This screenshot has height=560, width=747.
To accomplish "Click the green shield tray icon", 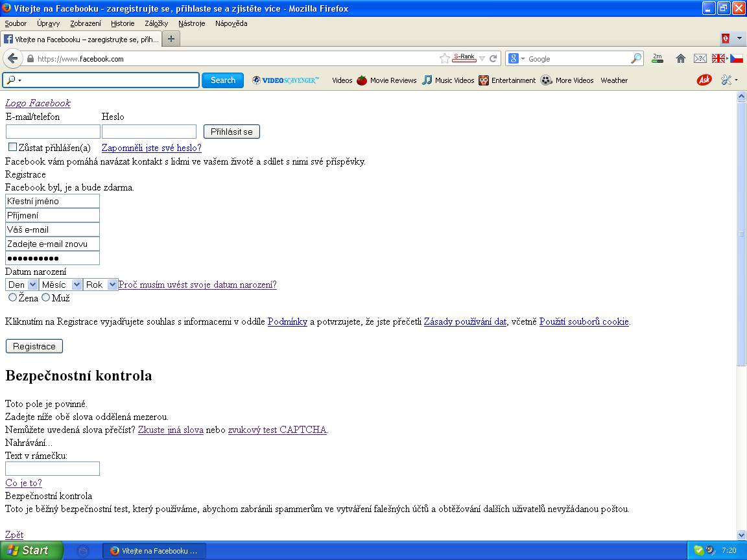I will (699, 550).
